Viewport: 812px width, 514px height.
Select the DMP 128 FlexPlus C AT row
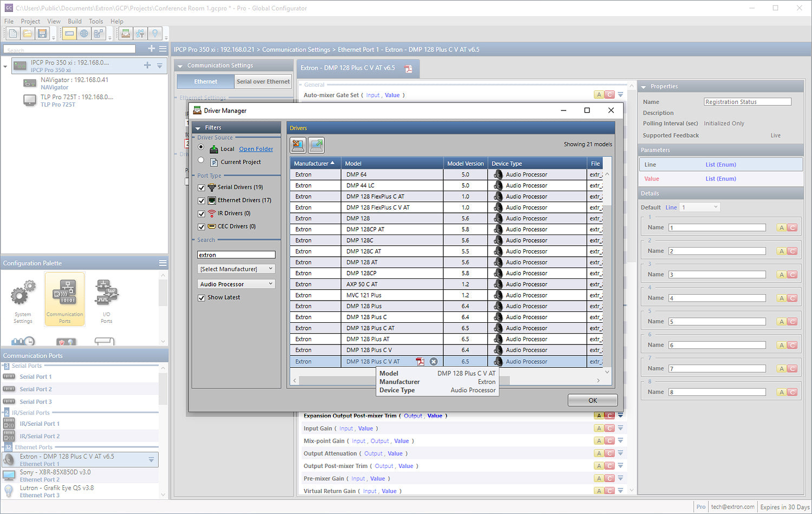click(x=447, y=197)
